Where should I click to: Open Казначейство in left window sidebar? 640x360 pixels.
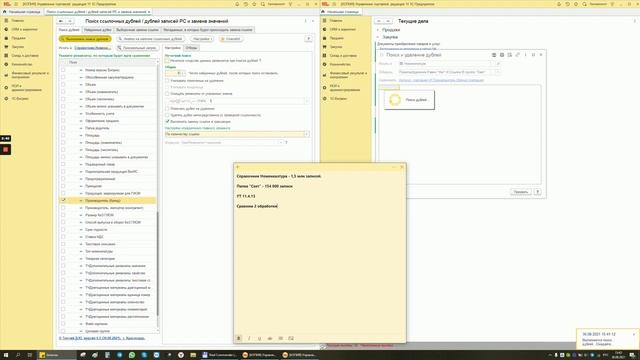(22, 64)
